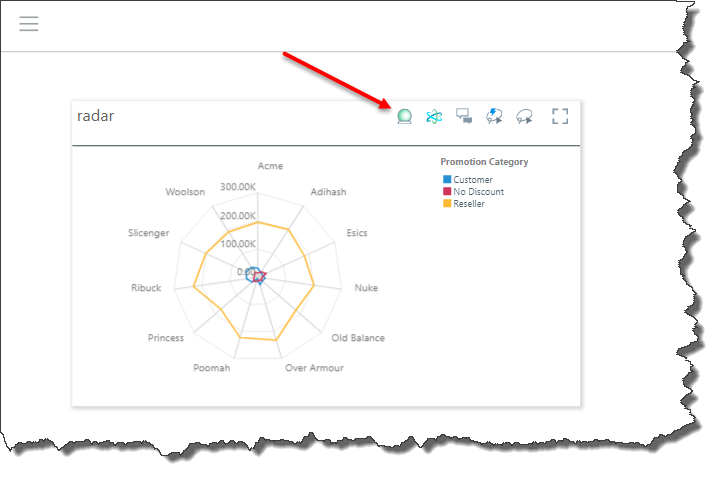Click the crystal ball insights icon

point(404,117)
